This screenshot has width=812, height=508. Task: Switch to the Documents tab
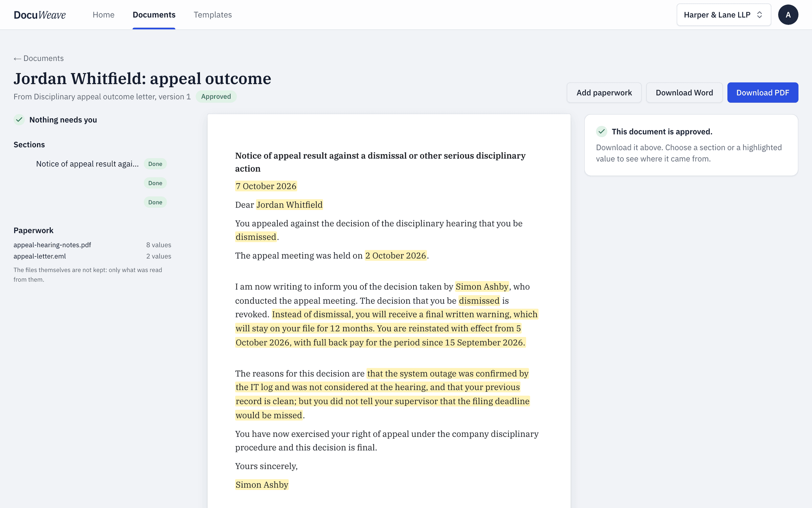click(154, 15)
